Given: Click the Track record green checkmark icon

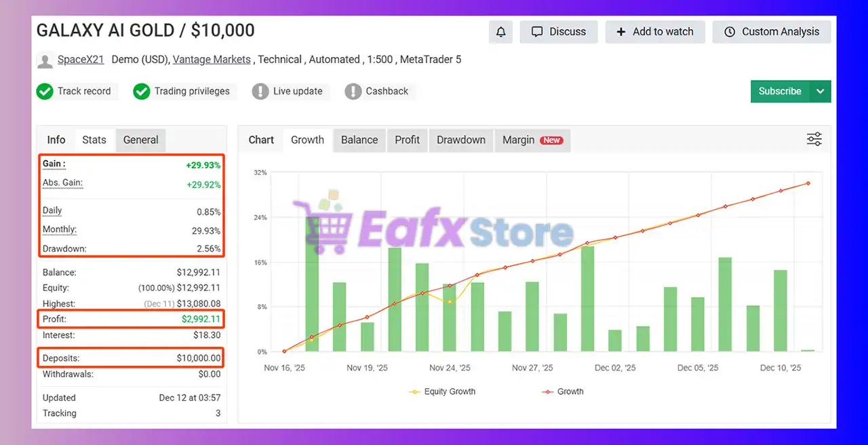Looking at the screenshot, I should point(45,92).
